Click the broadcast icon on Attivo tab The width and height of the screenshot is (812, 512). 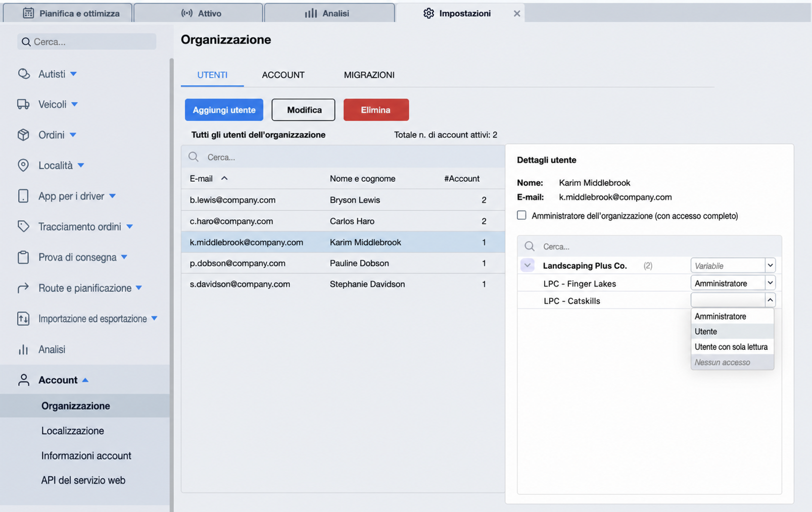(187, 13)
